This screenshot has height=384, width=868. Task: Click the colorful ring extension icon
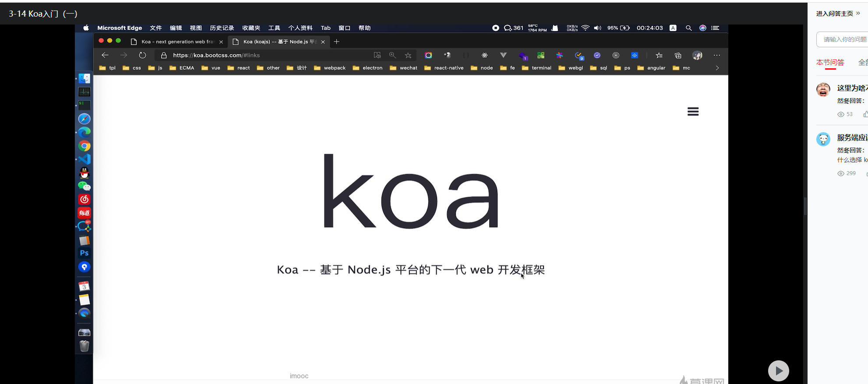pos(428,55)
